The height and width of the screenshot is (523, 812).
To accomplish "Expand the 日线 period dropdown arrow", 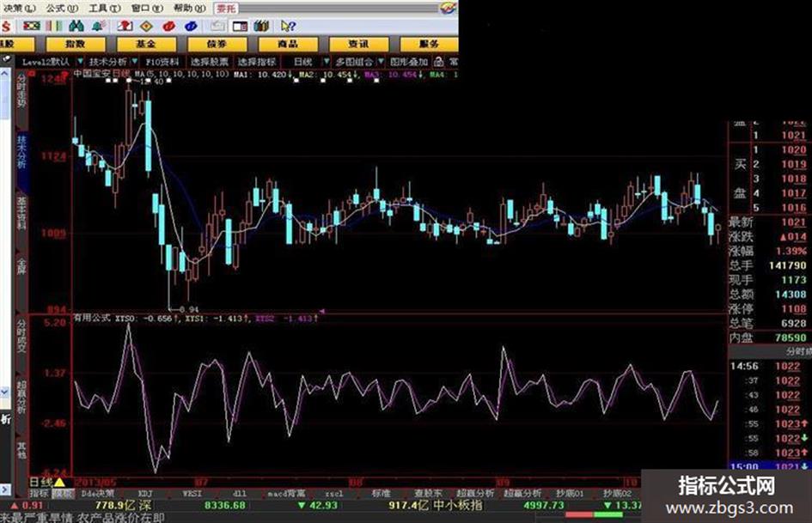I will (327, 62).
